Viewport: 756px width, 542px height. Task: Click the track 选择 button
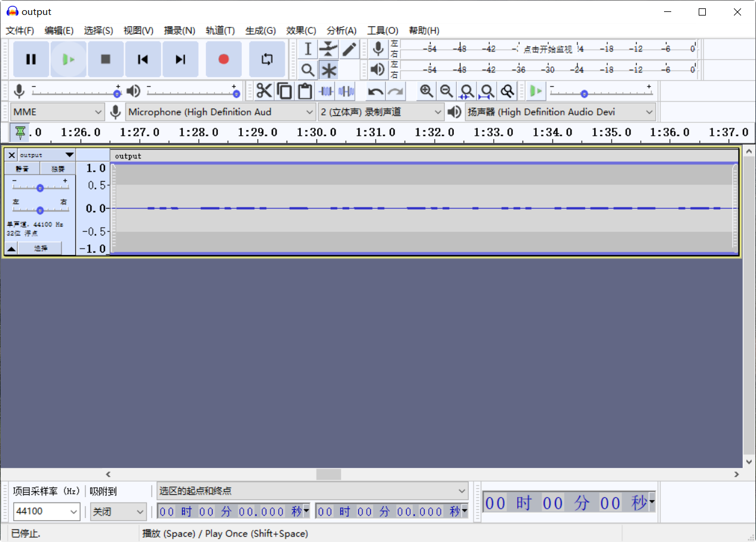40,249
